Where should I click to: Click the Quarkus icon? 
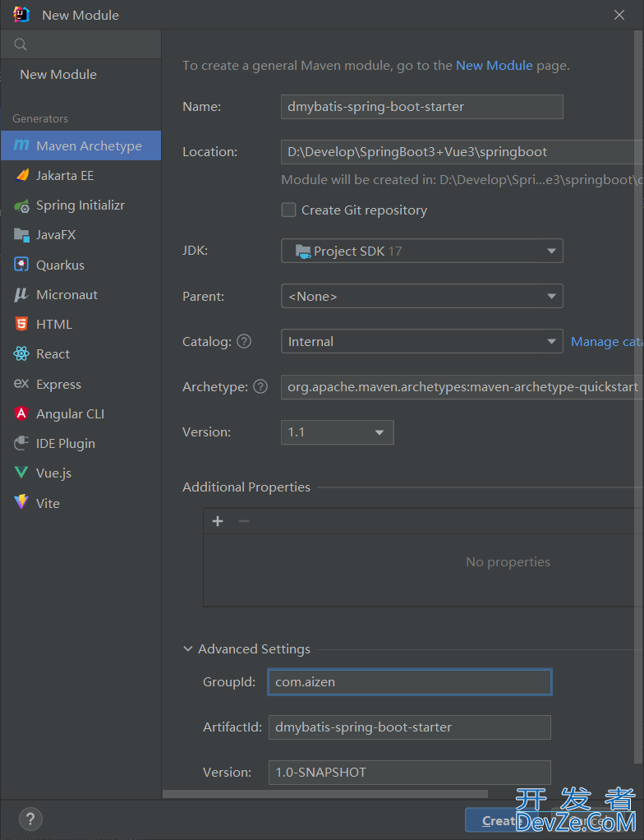[x=21, y=265]
